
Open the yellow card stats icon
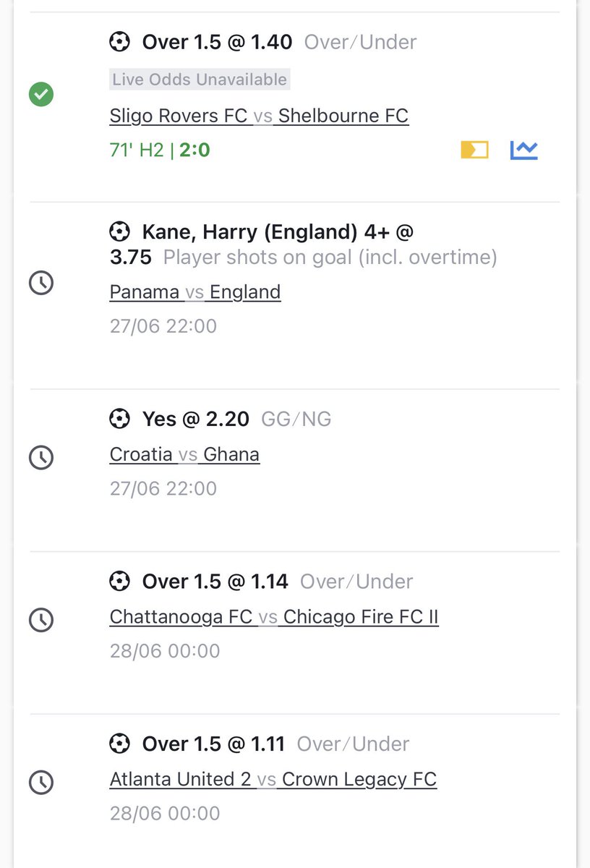click(x=474, y=150)
